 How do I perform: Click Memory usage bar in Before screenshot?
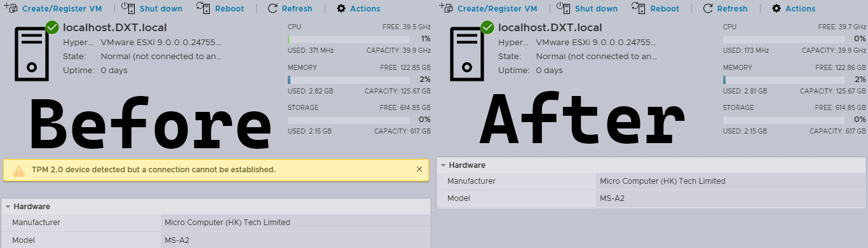point(349,79)
